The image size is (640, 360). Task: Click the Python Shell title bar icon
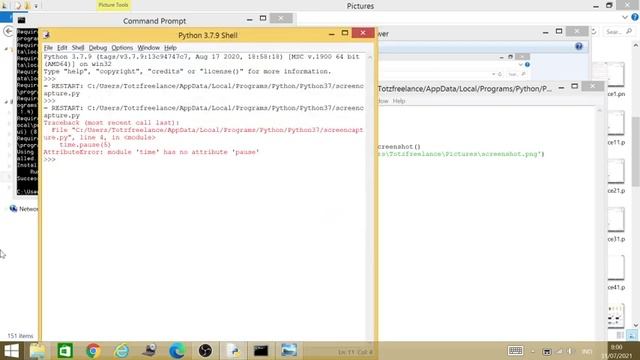coord(46,35)
